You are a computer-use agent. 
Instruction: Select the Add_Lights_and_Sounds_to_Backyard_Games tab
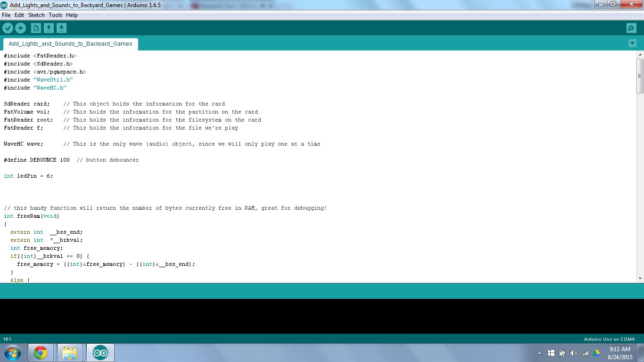[x=71, y=44]
